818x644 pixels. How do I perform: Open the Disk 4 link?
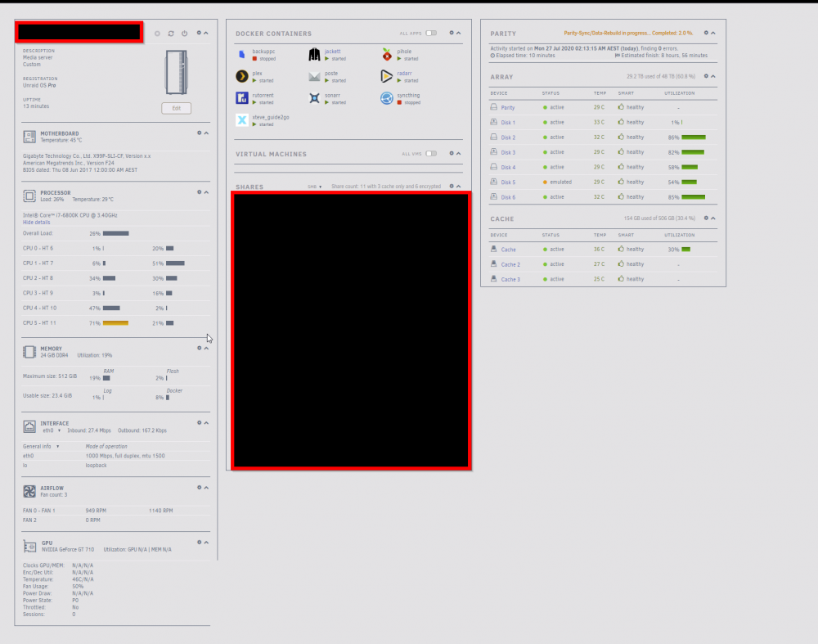click(x=508, y=168)
